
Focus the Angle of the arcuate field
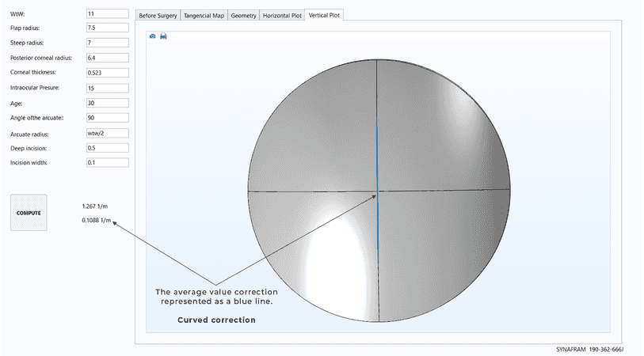click(108, 118)
